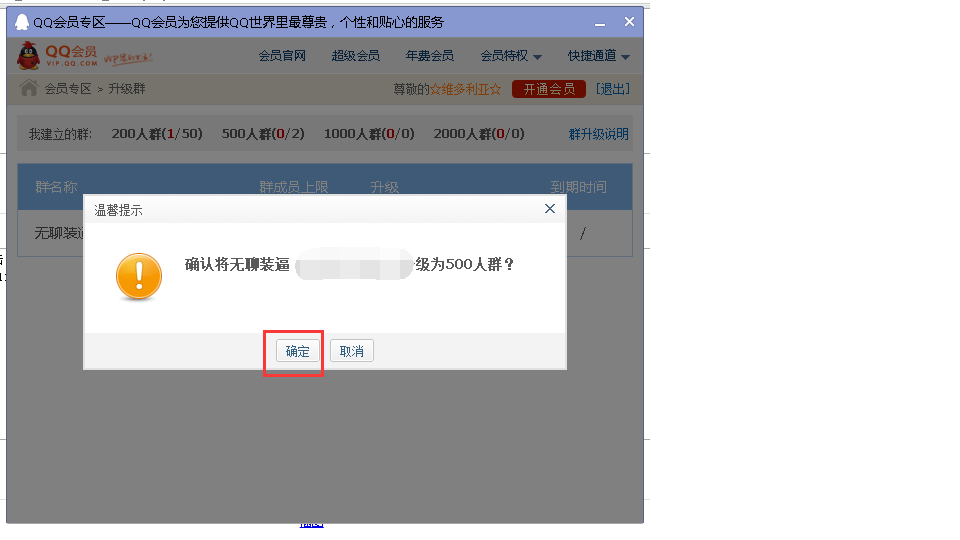Click the 群成员上限 column header
Screen dimensions: 960x540
294,187
